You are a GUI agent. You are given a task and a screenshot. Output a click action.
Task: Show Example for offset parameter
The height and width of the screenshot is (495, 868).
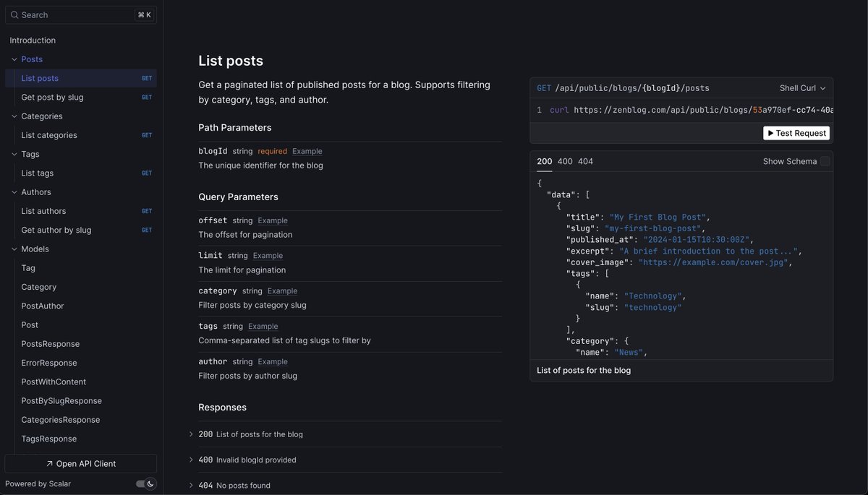273,220
